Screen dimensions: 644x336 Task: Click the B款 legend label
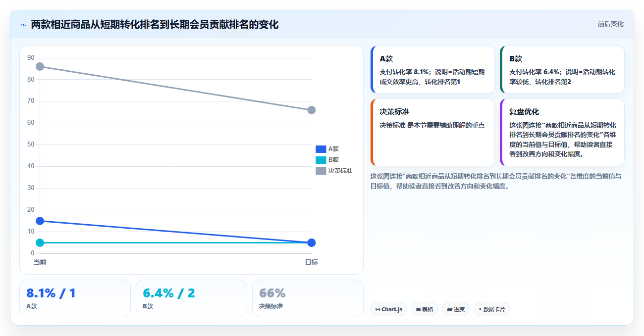pos(333,160)
